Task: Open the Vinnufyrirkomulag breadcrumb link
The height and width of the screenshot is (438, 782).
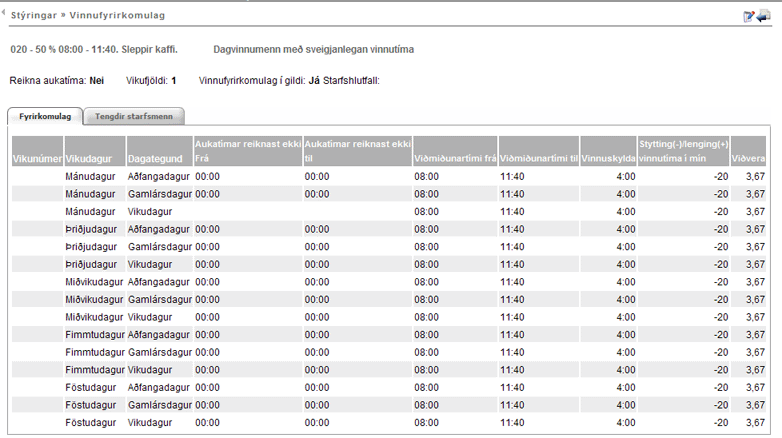Action: coord(117,15)
